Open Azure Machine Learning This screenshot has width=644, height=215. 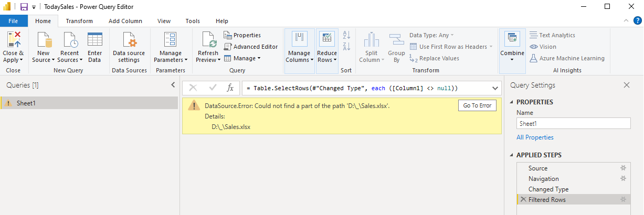(567, 58)
